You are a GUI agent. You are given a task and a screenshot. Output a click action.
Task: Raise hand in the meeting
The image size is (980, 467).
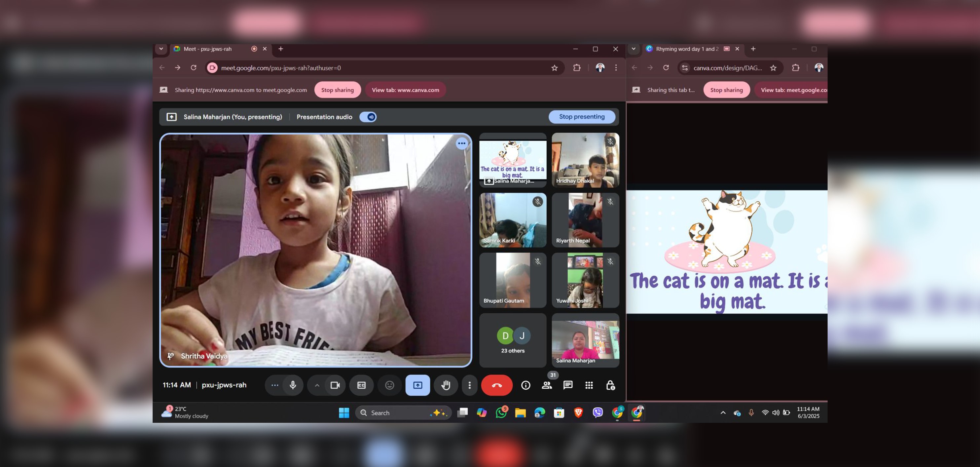tap(446, 385)
